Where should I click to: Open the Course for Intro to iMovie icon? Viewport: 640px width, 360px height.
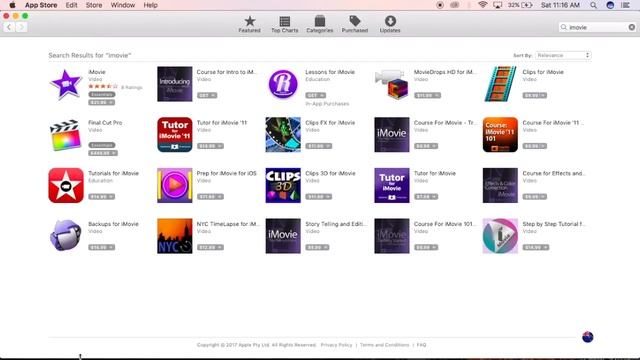[175, 84]
